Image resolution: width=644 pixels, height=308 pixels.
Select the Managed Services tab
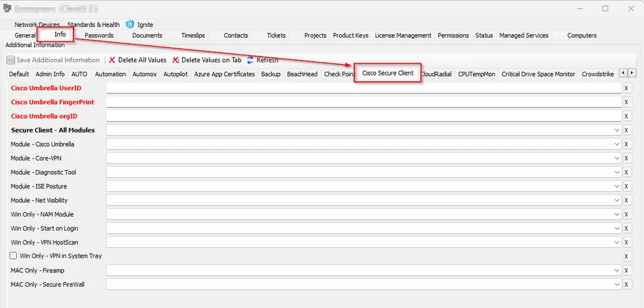pyautogui.click(x=524, y=35)
